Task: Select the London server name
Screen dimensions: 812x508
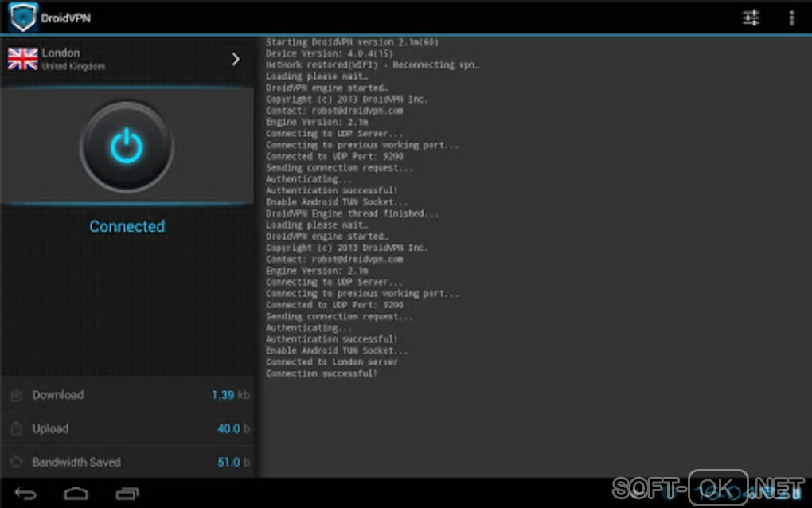Action: [61, 53]
